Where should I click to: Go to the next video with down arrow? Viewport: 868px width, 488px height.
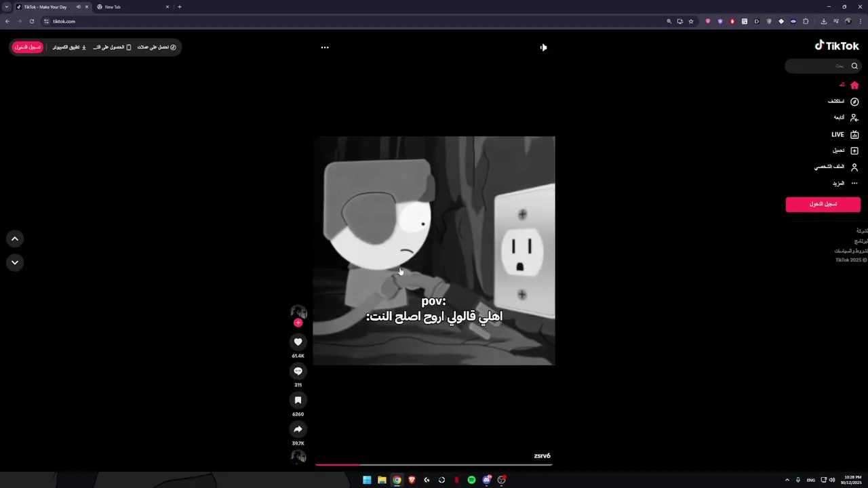(x=15, y=262)
